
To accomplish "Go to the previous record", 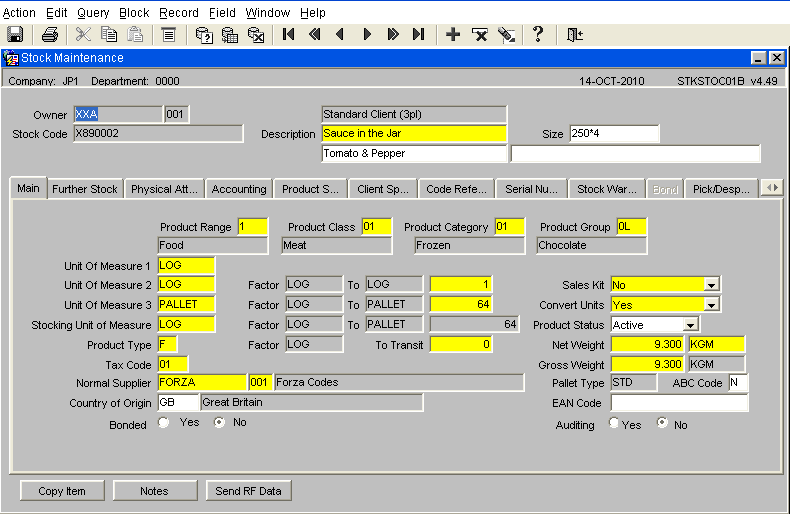I will [341, 34].
